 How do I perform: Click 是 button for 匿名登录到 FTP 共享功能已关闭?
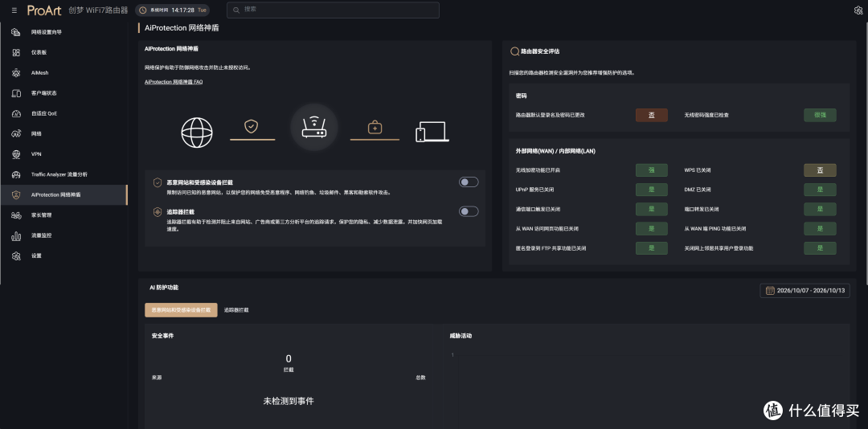652,248
